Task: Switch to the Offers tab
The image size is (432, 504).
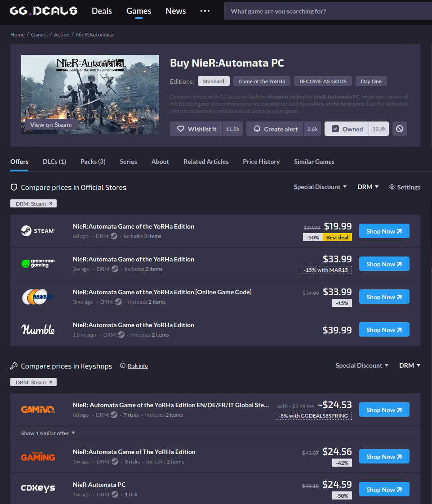Action: (x=19, y=162)
